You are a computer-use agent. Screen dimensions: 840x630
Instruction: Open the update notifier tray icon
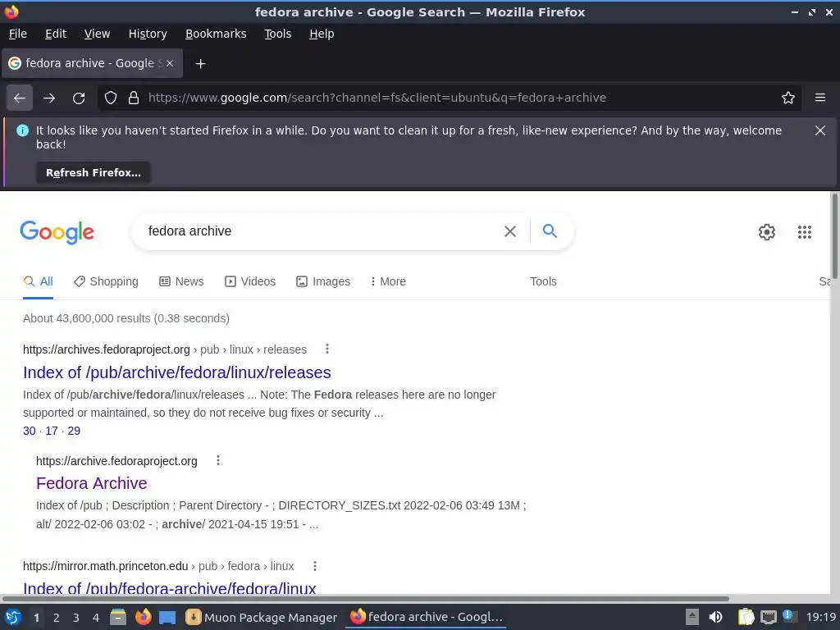coord(789,616)
